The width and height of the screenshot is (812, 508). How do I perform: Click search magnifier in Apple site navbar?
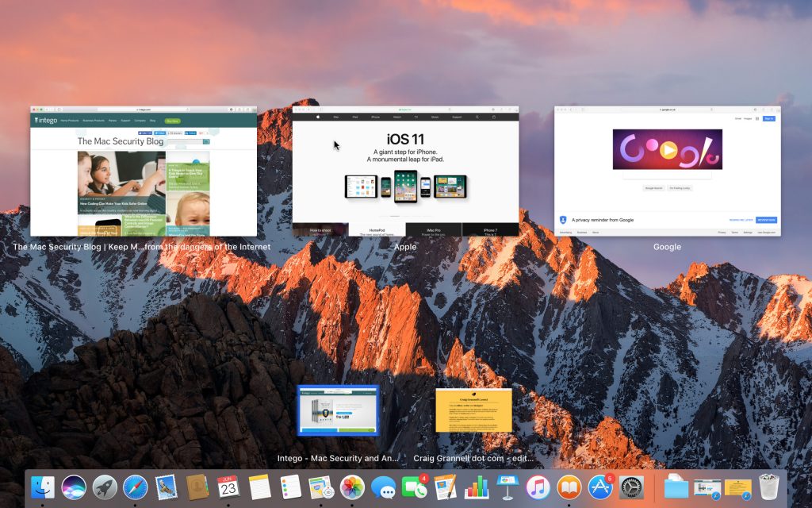(477, 117)
